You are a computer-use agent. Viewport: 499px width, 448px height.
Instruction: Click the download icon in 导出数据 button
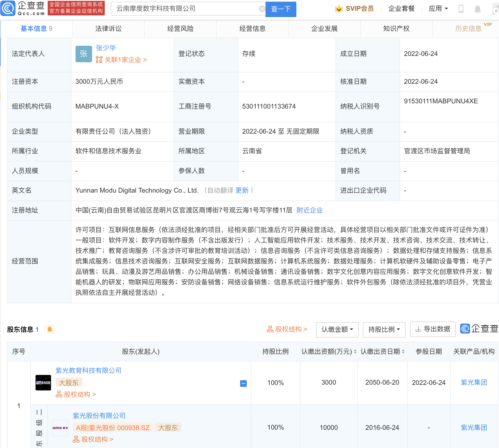pos(417,329)
